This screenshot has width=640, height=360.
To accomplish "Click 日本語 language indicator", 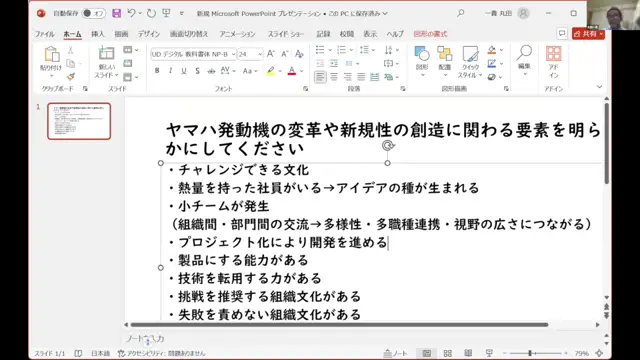I will [100, 353].
